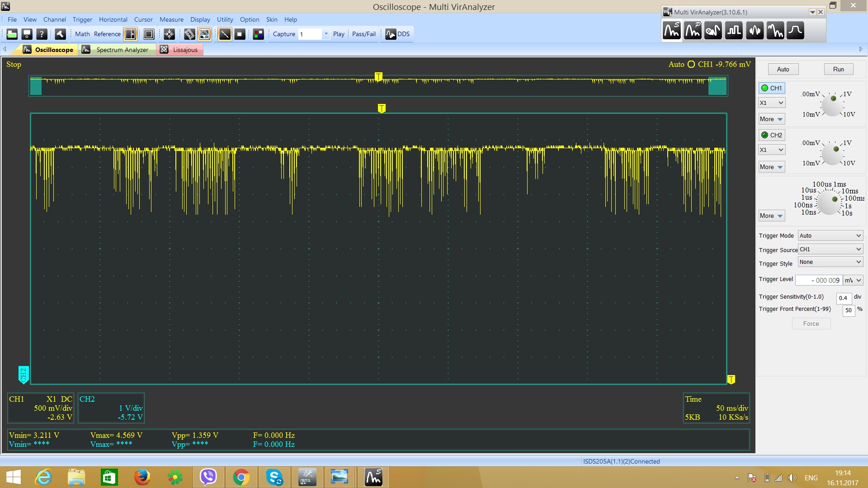The width and height of the screenshot is (868, 488).
Task: Click the save waveform icon
Action: pos(27,34)
